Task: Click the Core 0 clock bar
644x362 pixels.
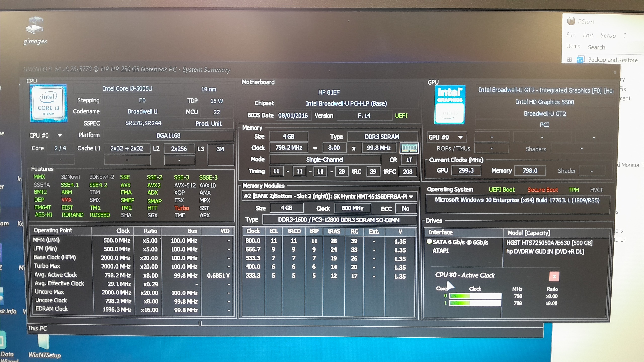Action: coord(475,296)
